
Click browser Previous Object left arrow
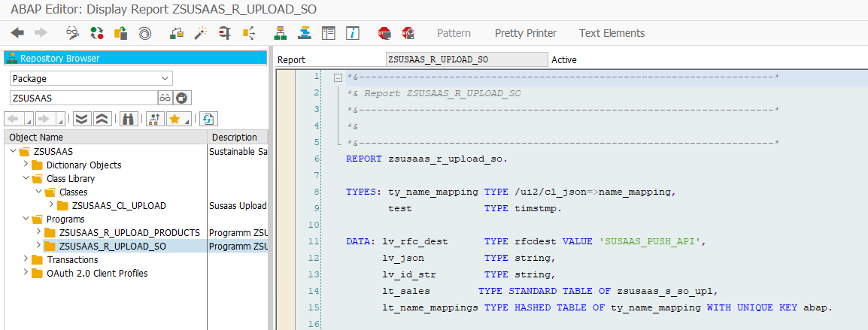point(15,119)
